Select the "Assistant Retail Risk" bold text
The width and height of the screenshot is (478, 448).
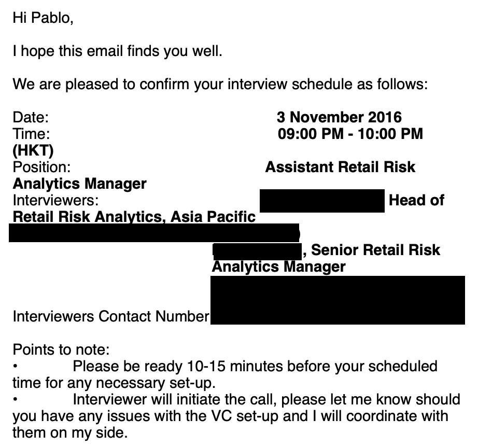tap(340, 167)
